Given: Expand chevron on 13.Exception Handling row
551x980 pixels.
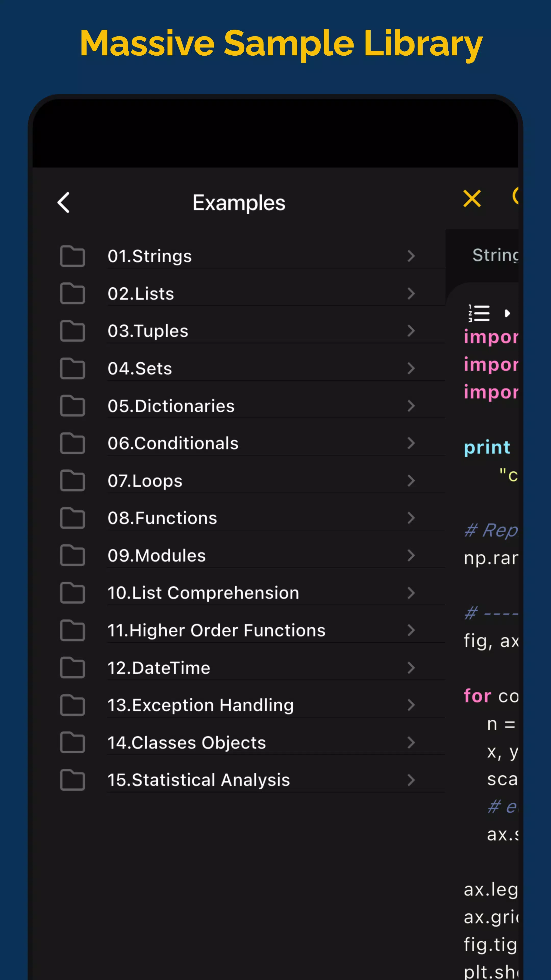Looking at the screenshot, I should pos(411,705).
